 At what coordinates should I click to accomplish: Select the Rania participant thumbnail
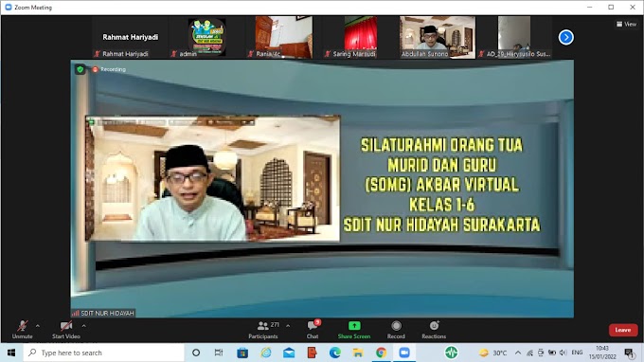tap(284, 37)
